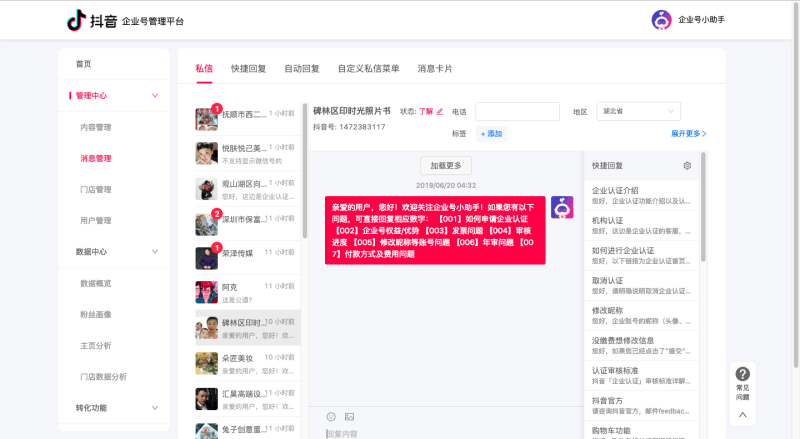Image resolution: width=800 pixels, height=439 pixels.
Task: Open 用户管理 in the sidebar
Action: 95,221
